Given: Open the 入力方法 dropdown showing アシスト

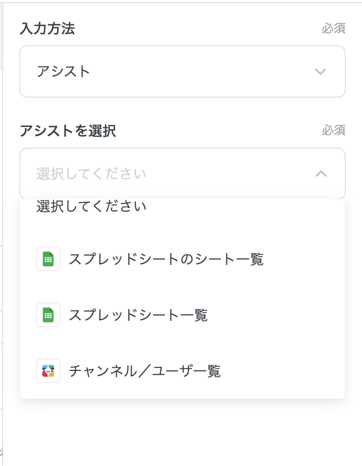Looking at the screenshot, I should coord(182,71).
